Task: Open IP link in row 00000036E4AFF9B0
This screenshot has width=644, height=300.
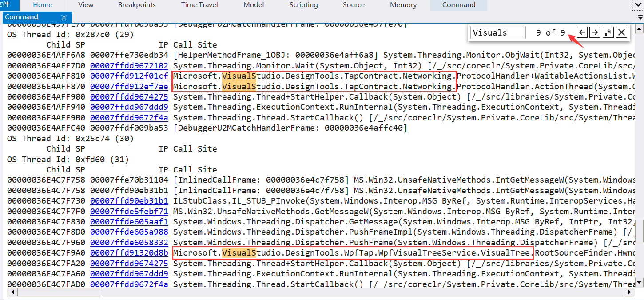Action: pos(129,118)
